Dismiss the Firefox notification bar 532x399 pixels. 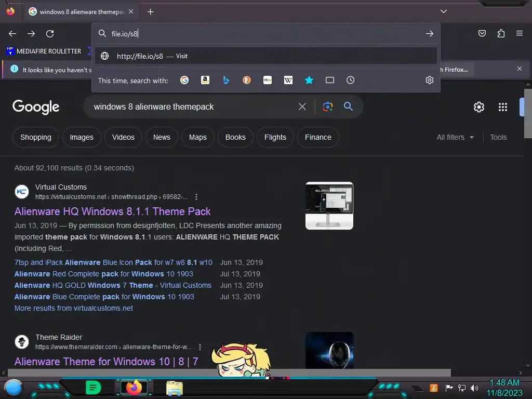[520, 69]
